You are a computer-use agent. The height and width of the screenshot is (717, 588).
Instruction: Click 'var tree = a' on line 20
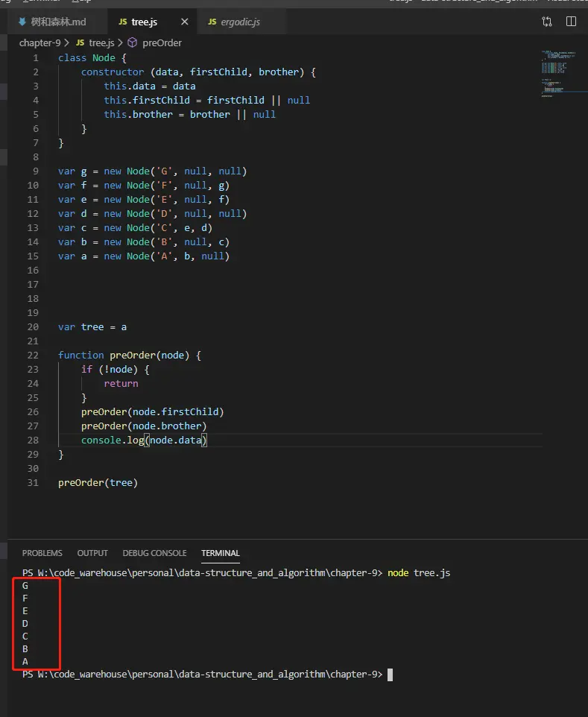92,327
